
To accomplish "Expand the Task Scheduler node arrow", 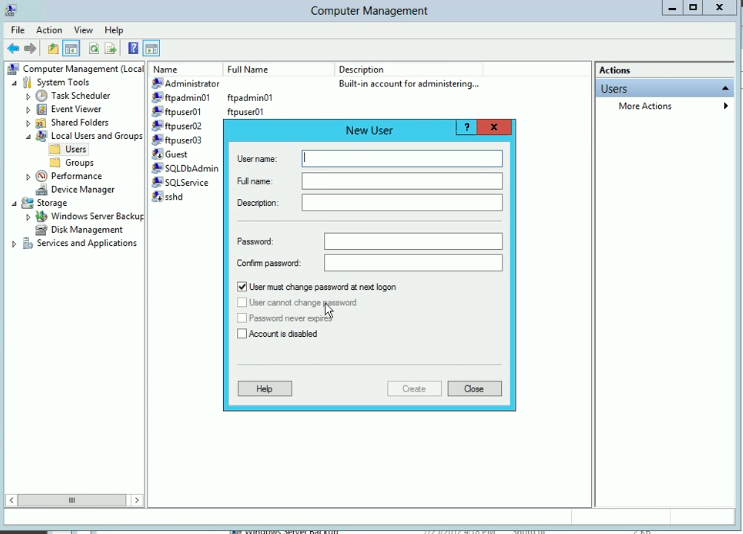I will tap(28, 96).
